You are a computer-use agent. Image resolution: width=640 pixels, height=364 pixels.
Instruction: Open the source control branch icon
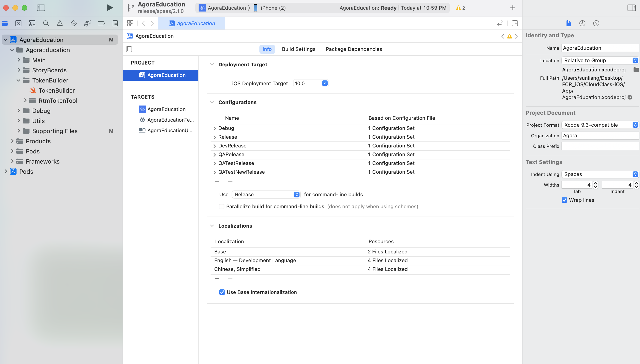point(130,8)
